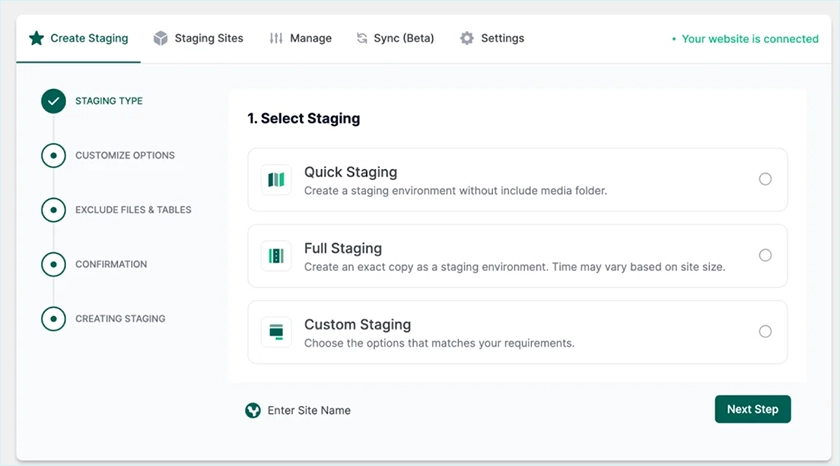The height and width of the screenshot is (466, 840).
Task: Click the sync arrows icon
Action: 362,39
